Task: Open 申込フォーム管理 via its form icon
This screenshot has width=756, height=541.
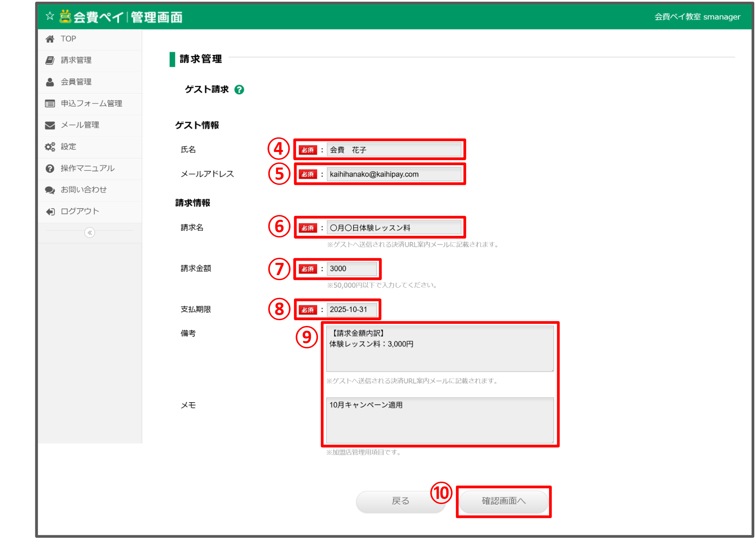Action: pyautogui.click(x=50, y=103)
